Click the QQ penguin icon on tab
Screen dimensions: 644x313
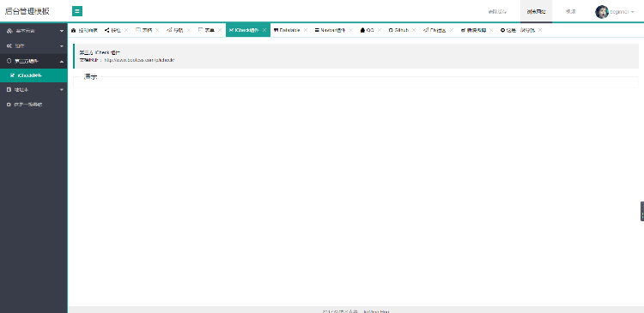(x=362, y=30)
